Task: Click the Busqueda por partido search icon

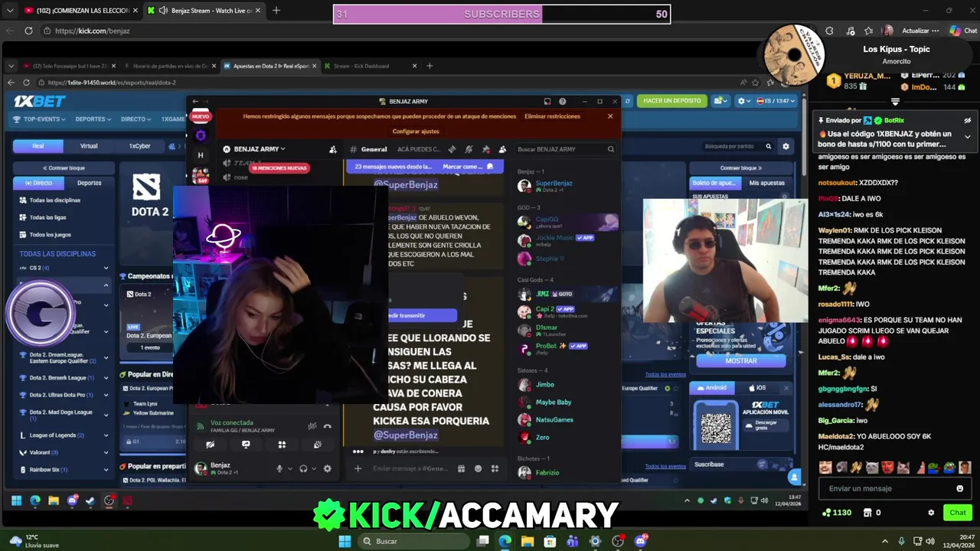Action: point(769,146)
